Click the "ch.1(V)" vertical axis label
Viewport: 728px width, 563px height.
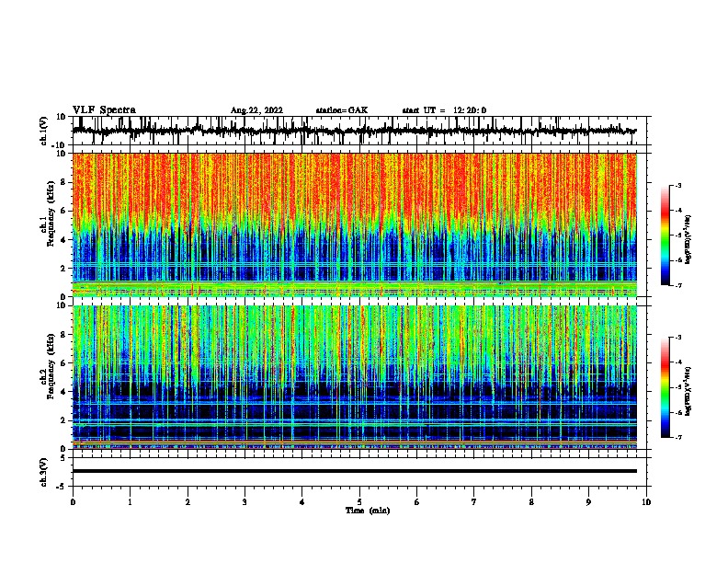(44, 131)
